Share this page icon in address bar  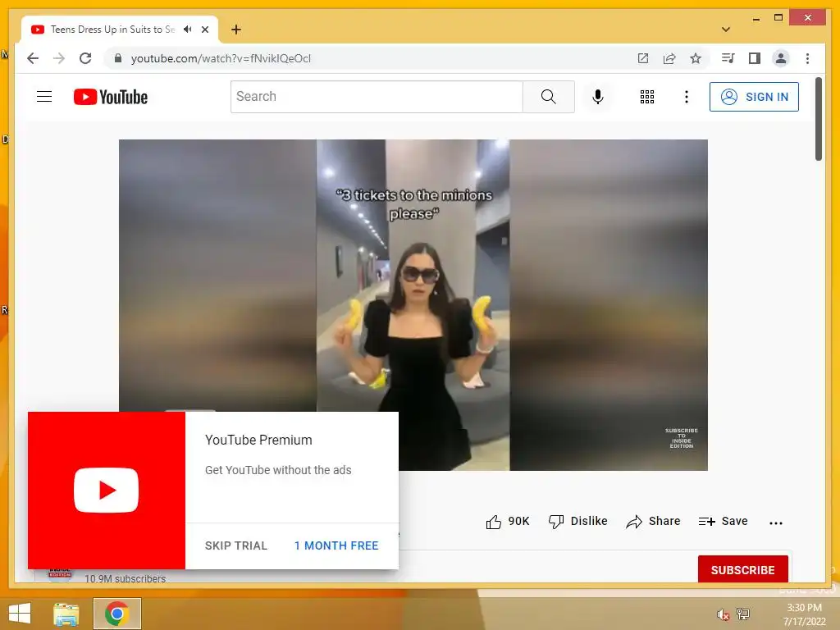[x=669, y=58]
